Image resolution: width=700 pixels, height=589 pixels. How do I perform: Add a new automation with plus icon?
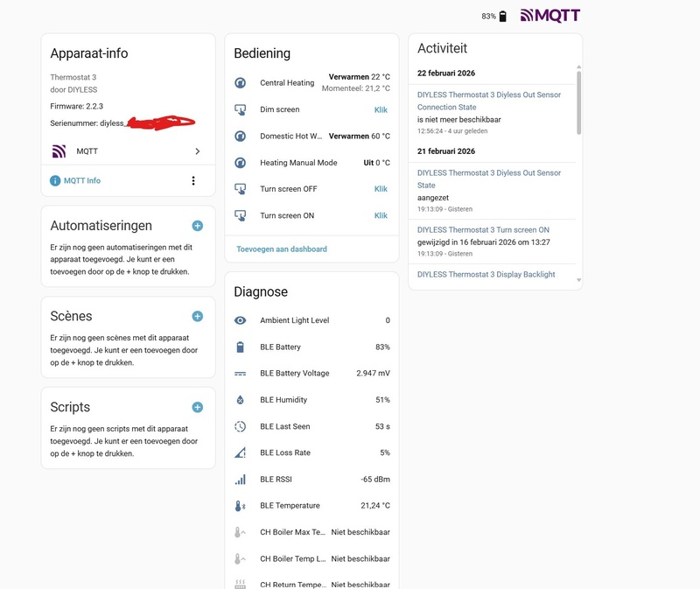(x=197, y=226)
